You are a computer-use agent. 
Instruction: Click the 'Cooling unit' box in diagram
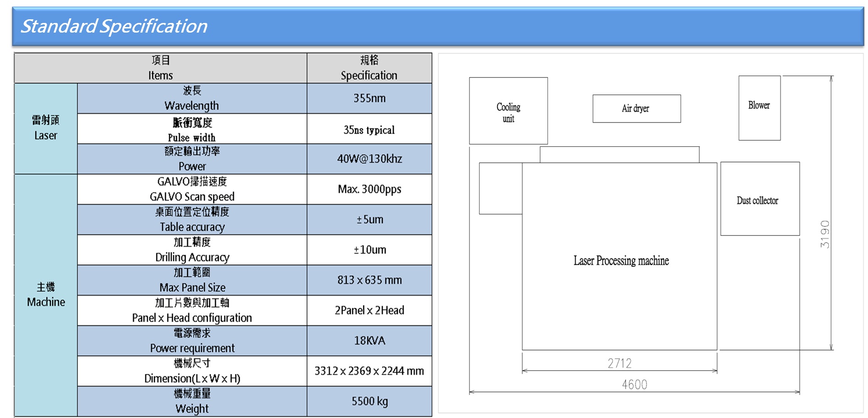509,111
